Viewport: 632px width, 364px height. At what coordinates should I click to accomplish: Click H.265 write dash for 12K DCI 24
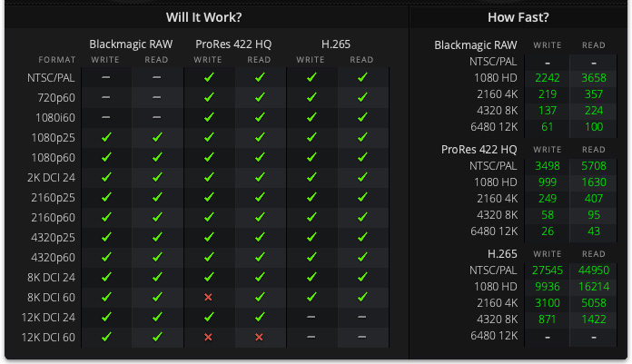pyautogui.click(x=311, y=317)
